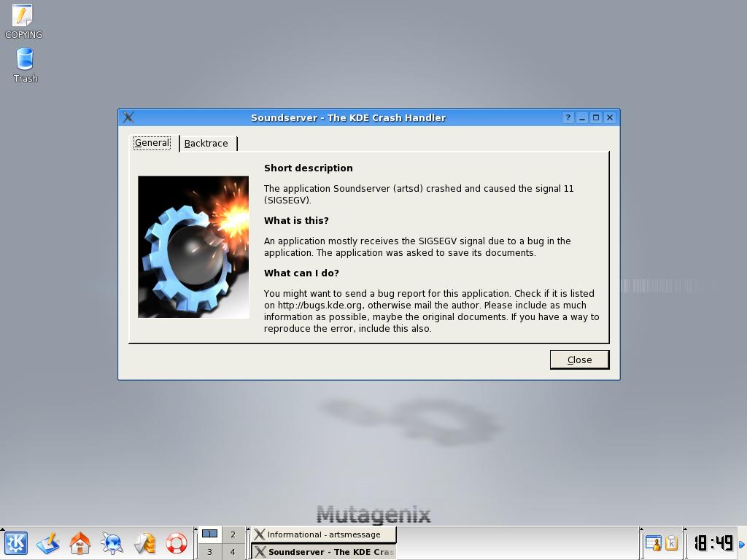Viewport: 747px width, 560px height.
Task: Open window menu via titlebar X icon
Action: (x=128, y=117)
